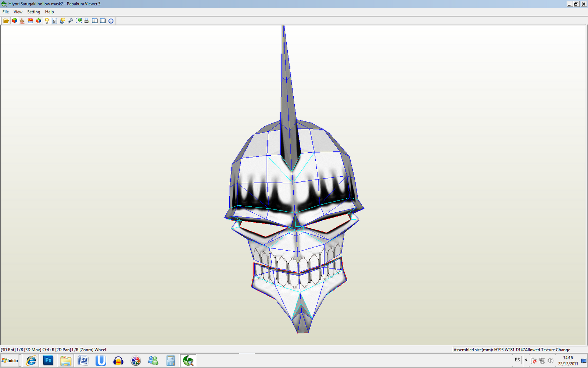
Task: Open the Setting menu
Action: pyautogui.click(x=33, y=12)
